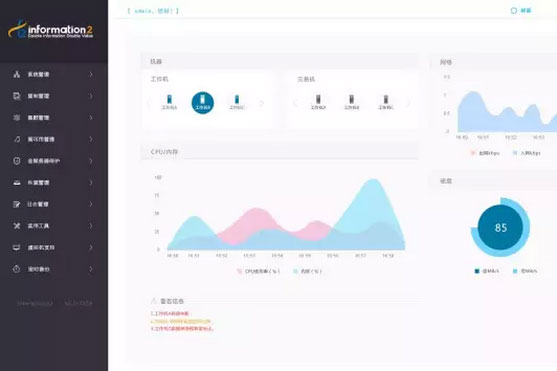Expand the 日志管理 menu chevron

(x=91, y=204)
